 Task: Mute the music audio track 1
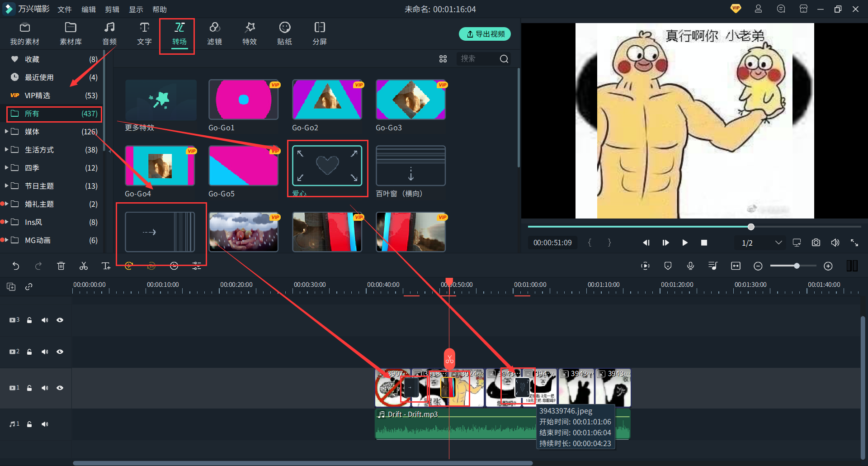pyautogui.click(x=45, y=424)
